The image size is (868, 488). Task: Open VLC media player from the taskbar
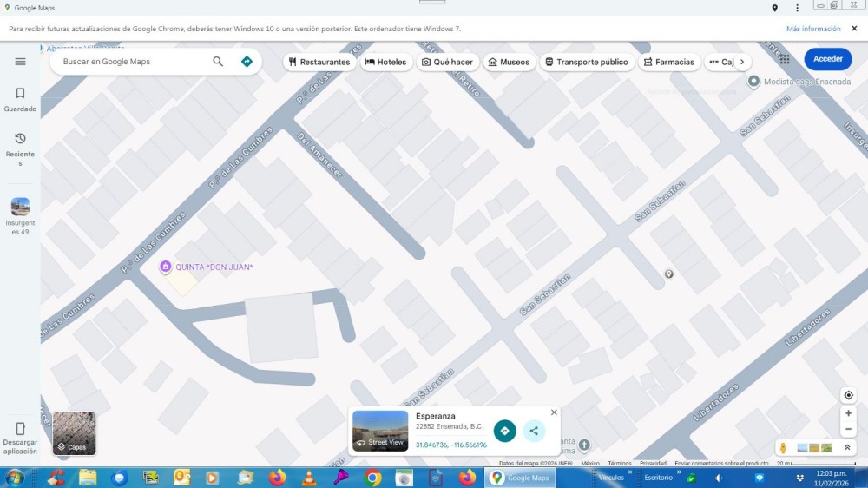pos(309,478)
